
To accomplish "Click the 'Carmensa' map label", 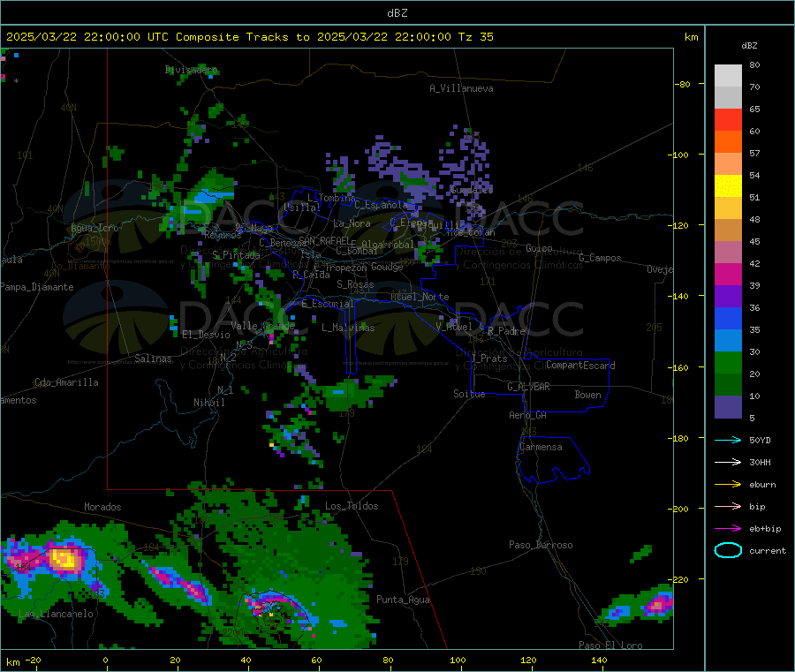I will (x=541, y=447).
